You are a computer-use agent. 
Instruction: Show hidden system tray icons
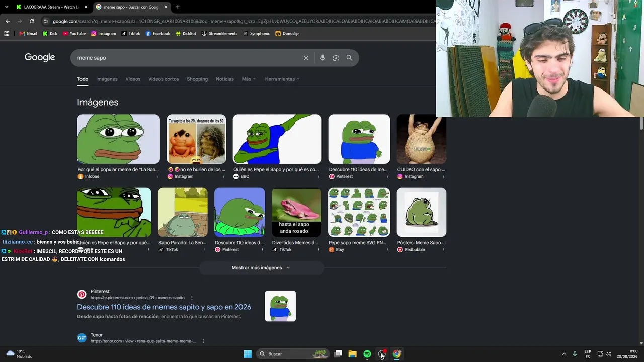[x=564, y=354]
